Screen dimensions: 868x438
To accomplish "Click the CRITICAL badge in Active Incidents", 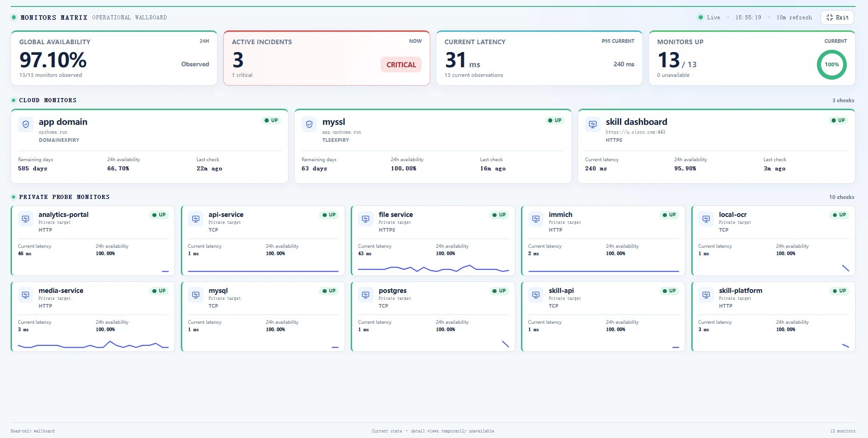I will pos(401,65).
